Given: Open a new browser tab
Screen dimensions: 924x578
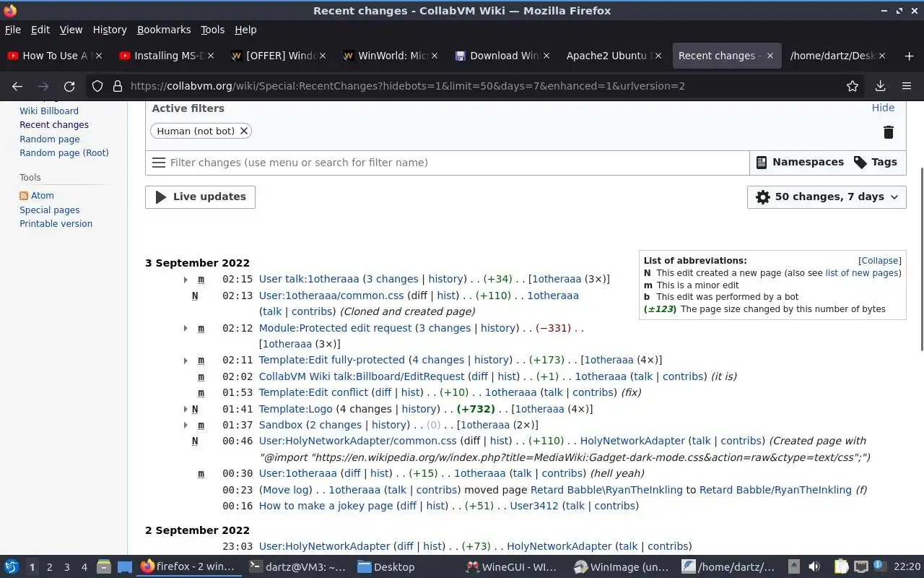Looking at the screenshot, I should [909, 56].
